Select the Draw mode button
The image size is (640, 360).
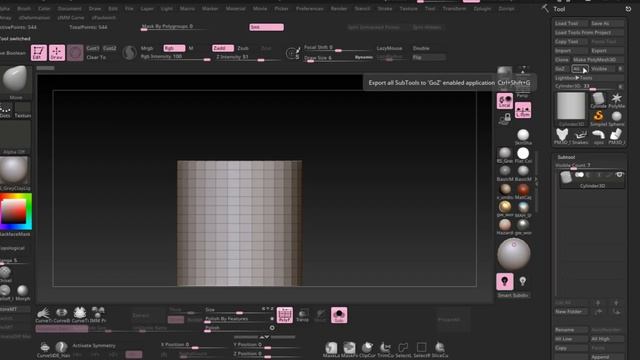coord(57,53)
